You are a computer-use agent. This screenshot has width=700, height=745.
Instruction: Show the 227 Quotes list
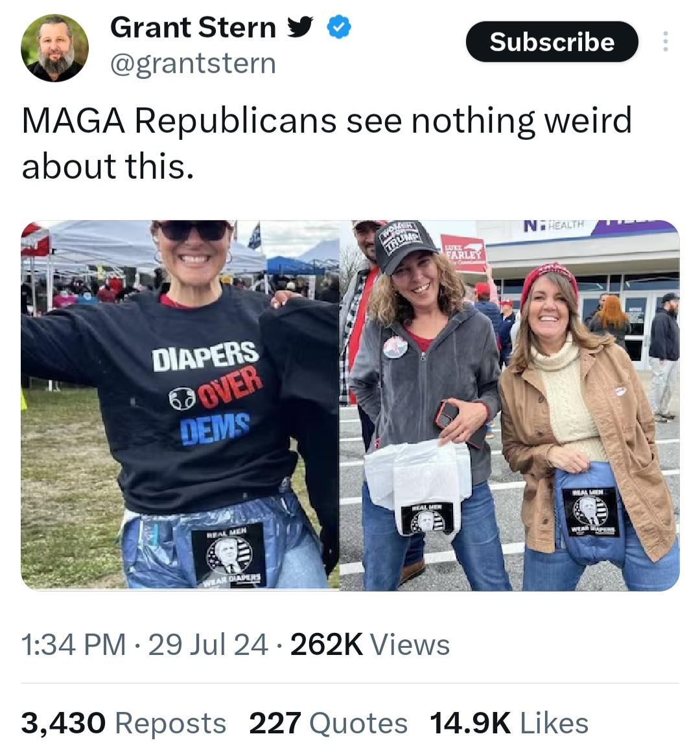coord(328,723)
